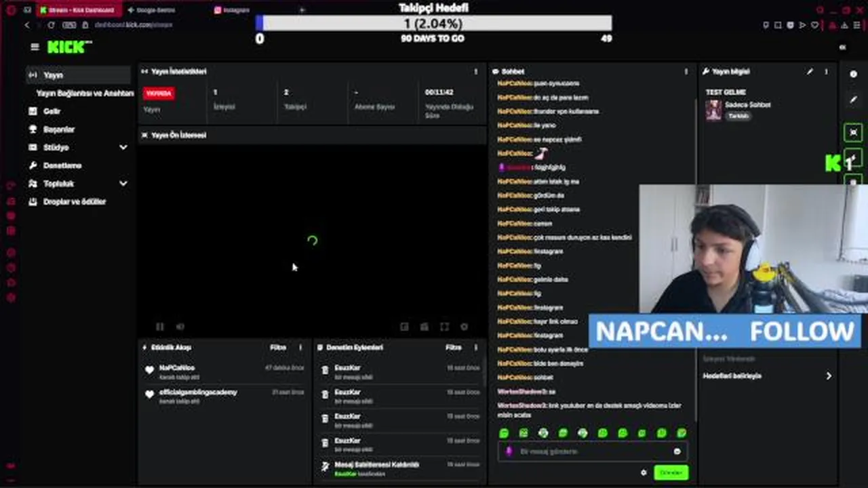Image resolution: width=868 pixels, height=488 pixels.
Task: Open the emoji picker in chat input
Action: tap(677, 451)
